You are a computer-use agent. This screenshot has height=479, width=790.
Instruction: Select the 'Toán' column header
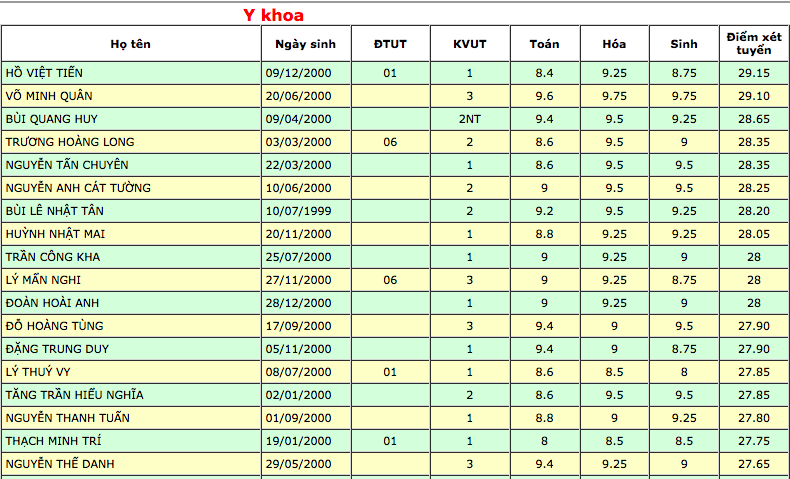[544, 44]
